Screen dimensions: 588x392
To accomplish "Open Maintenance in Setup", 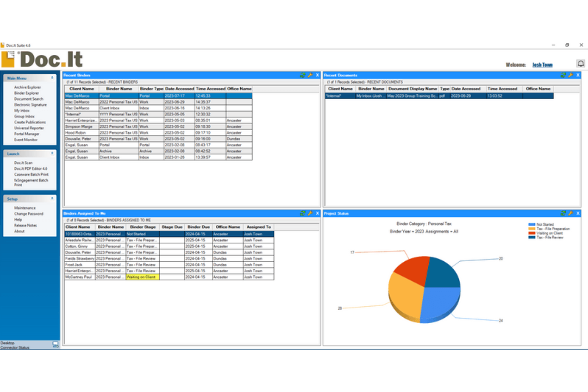I will click(x=25, y=208).
